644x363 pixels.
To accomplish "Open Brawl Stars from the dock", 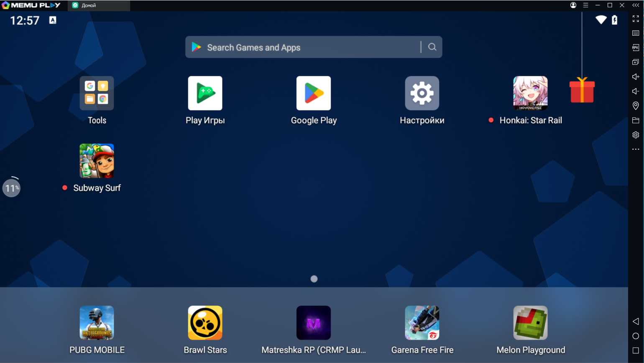I will [x=205, y=323].
